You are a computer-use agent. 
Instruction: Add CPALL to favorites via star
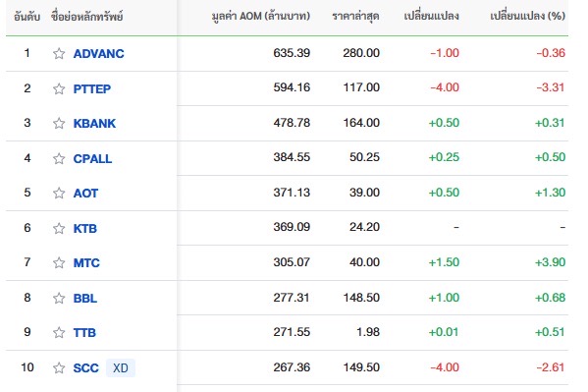(x=59, y=159)
